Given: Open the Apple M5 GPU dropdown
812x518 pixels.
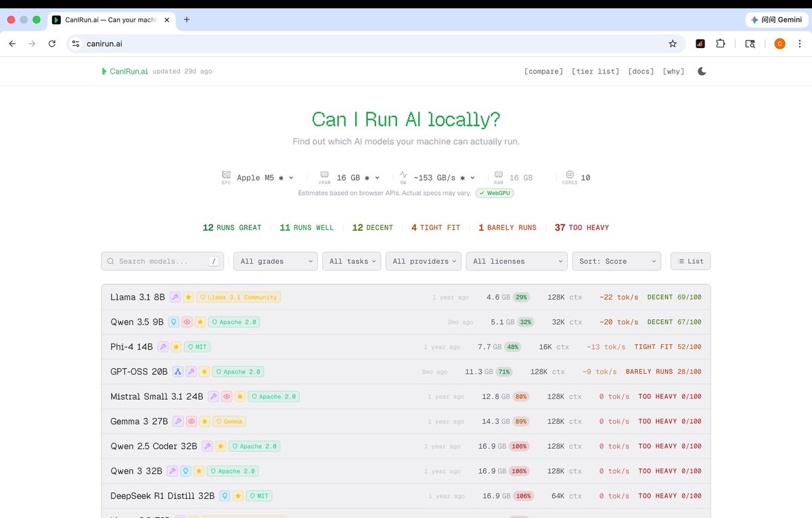Looking at the screenshot, I should pos(265,177).
